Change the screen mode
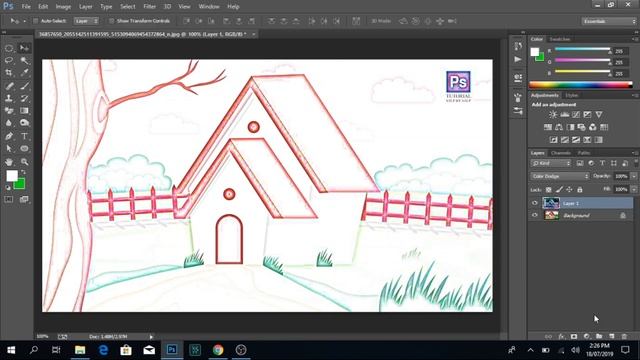640x360 pixels. pos(24,200)
